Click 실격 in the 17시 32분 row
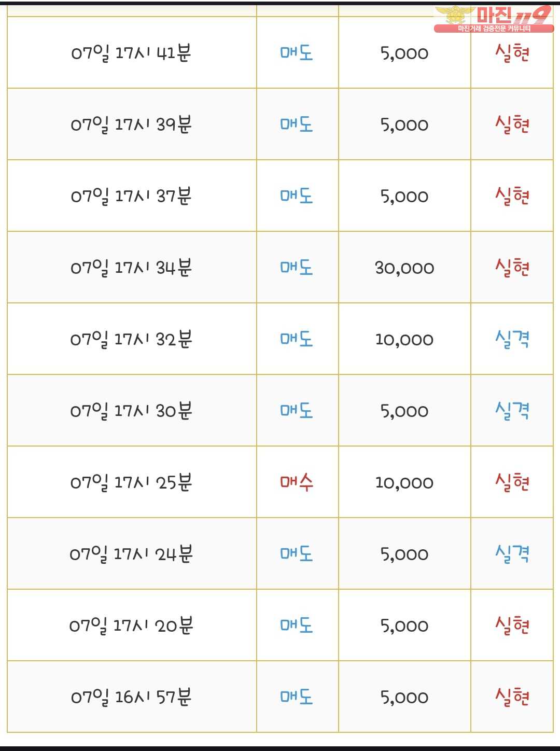The height and width of the screenshot is (751, 560). coord(512,339)
